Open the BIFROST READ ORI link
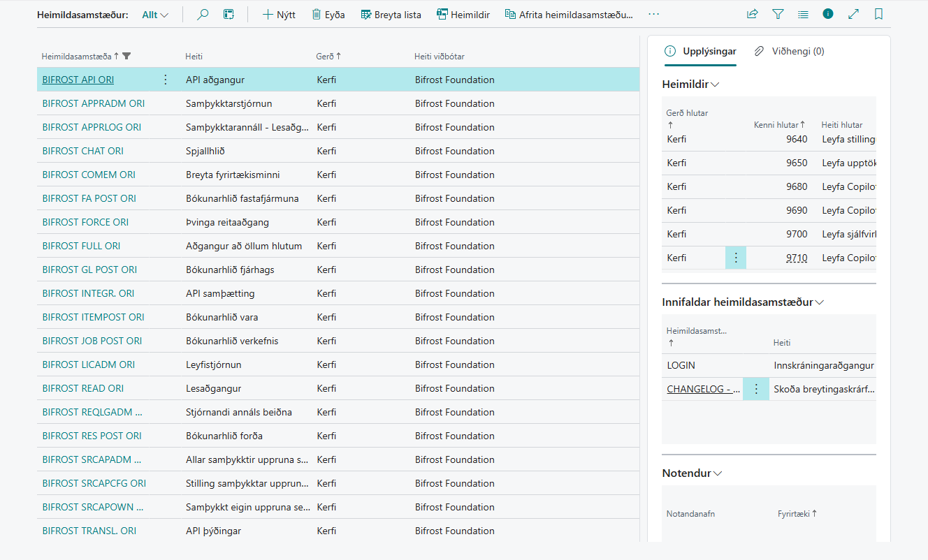928x560 pixels. (x=82, y=388)
